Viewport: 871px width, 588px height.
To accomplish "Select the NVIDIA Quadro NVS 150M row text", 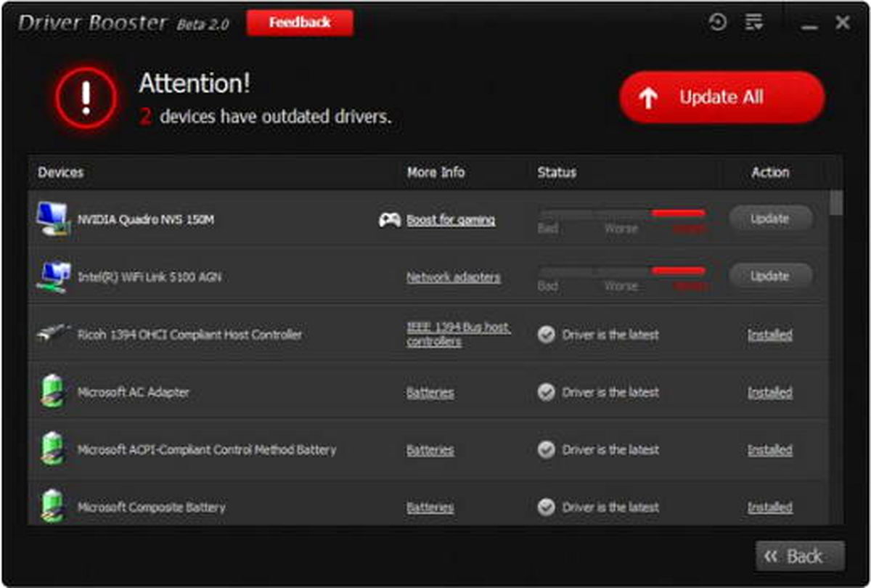I will 146,219.
